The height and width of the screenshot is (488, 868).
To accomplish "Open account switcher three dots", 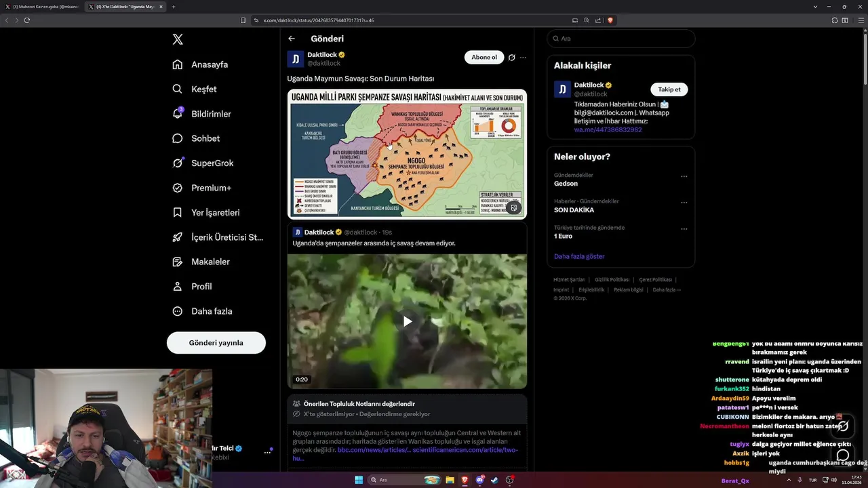I will click(267, 452).
